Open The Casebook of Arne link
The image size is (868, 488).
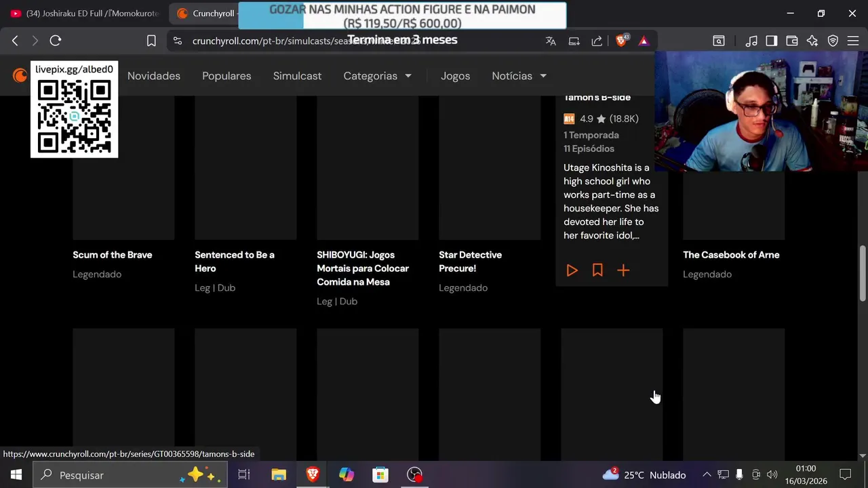[x=731, y=255]
